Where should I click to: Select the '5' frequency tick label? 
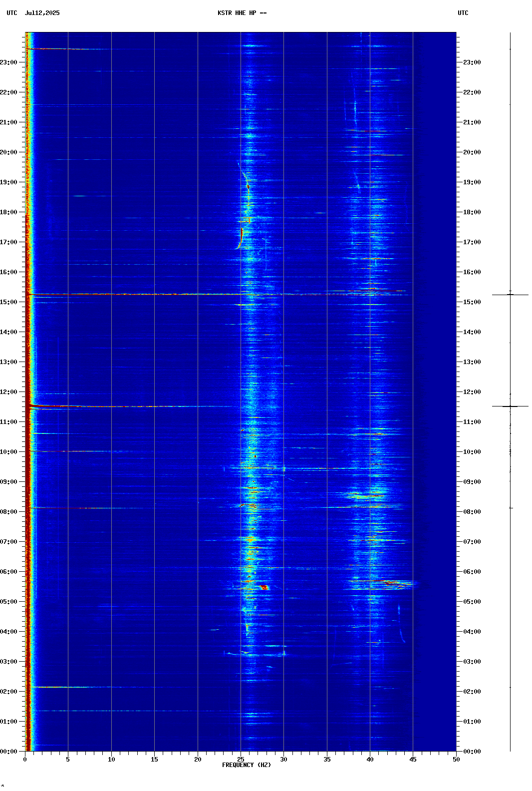pyautogui.click(x=68, y=760)
